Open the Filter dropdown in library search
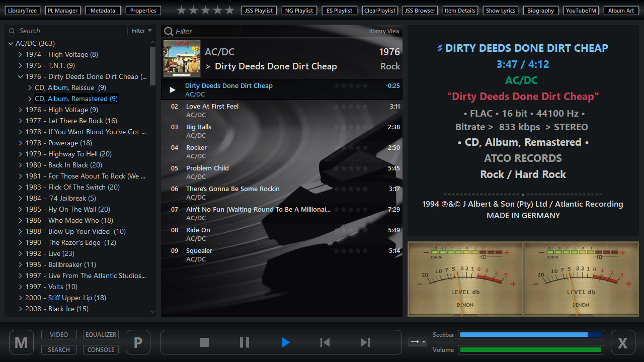The image size is (644, 362). (x=141, y=31)
